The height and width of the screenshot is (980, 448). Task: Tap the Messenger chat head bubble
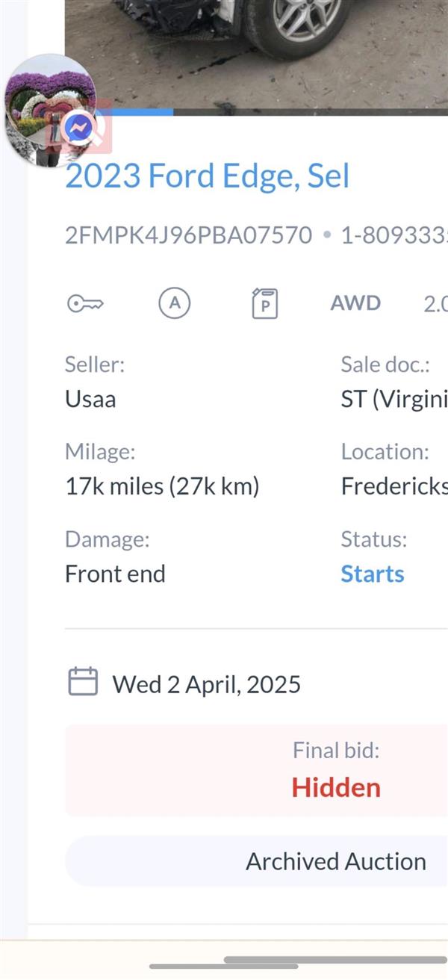[x=49, y=110]
